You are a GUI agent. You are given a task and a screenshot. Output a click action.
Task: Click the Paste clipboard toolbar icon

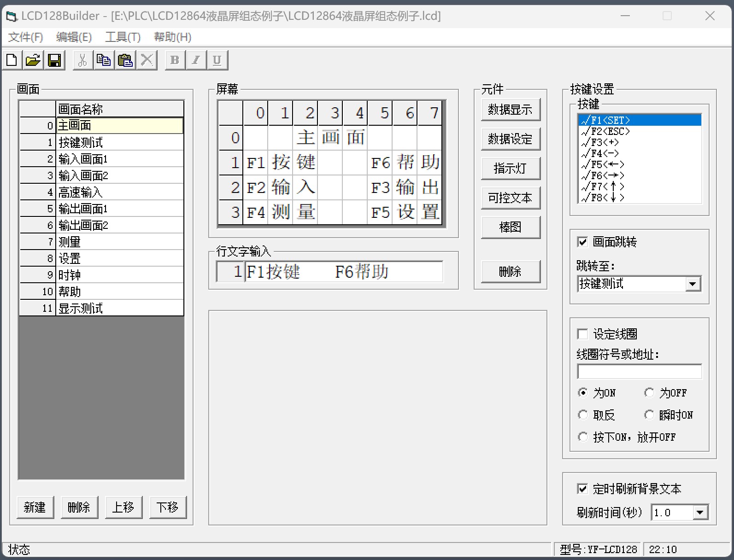(125, 60)
